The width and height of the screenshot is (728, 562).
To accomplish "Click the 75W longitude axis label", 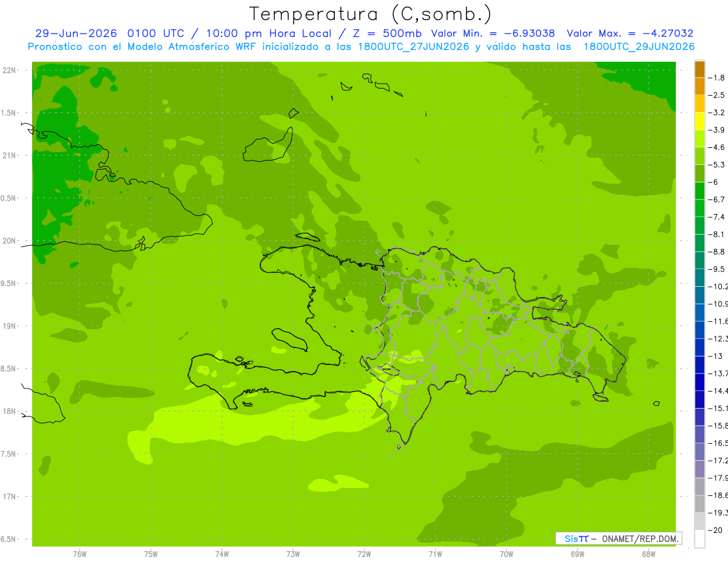I will (x=151, y=554).
